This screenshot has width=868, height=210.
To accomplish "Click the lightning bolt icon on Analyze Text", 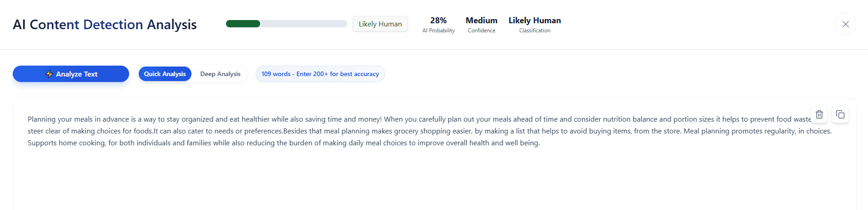I will coord(49,74).
